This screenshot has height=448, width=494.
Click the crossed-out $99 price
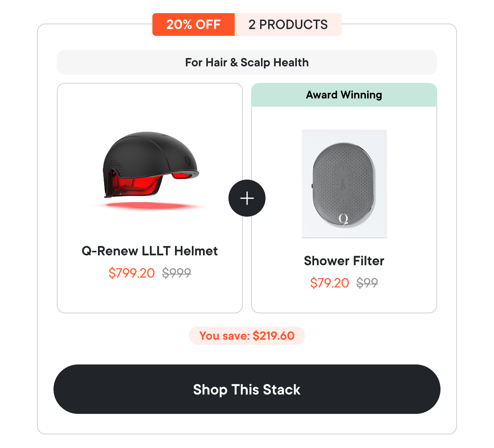pos(368,283)
